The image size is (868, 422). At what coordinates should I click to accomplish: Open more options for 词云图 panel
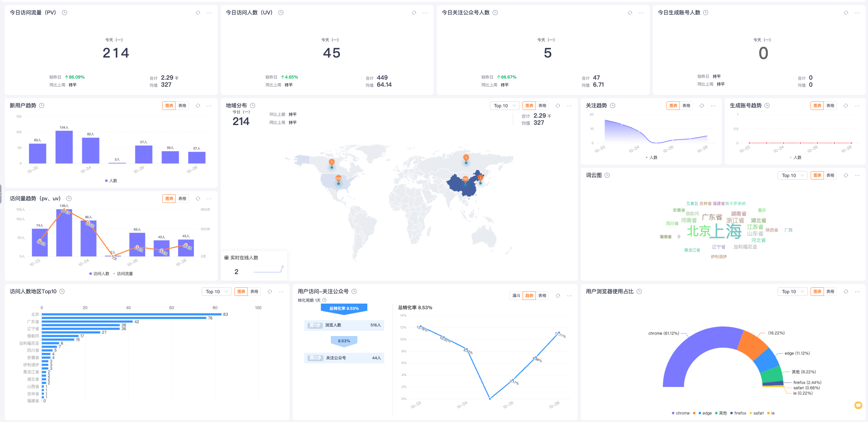pyautogui.click(x=857, y=176)
